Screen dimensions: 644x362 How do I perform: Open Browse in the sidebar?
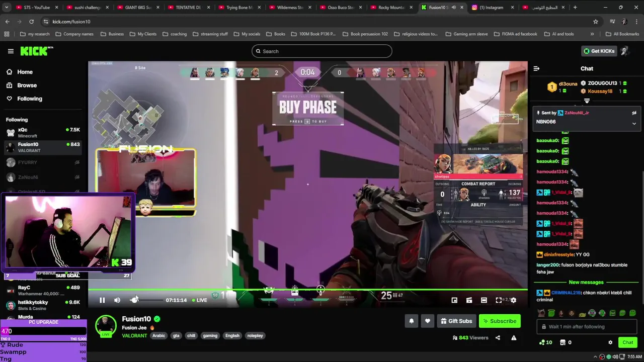pos(27,85)
